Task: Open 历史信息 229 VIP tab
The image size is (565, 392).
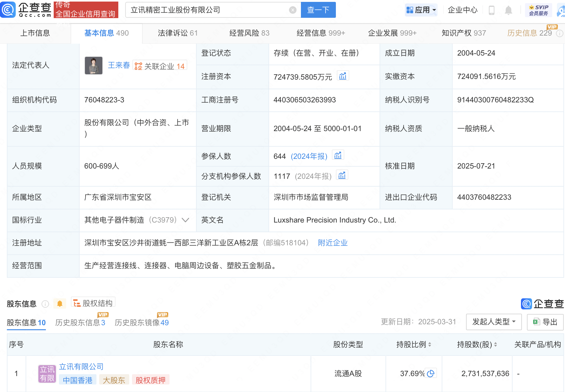Action: [x=530, y=33]
